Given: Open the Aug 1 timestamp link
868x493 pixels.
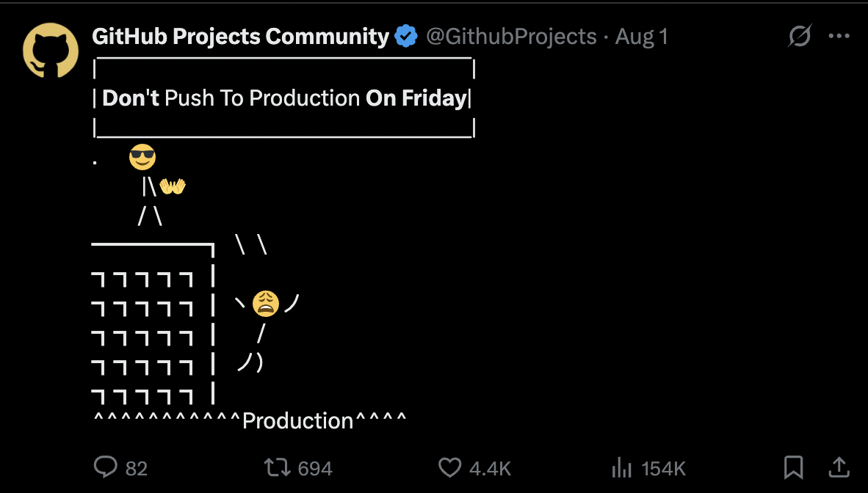Looking at the screenshot, I should 642,37.
